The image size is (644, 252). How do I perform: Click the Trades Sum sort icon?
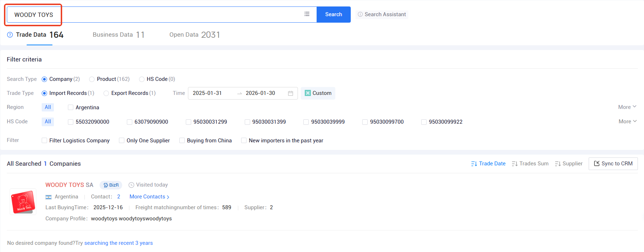coord(515,164)
